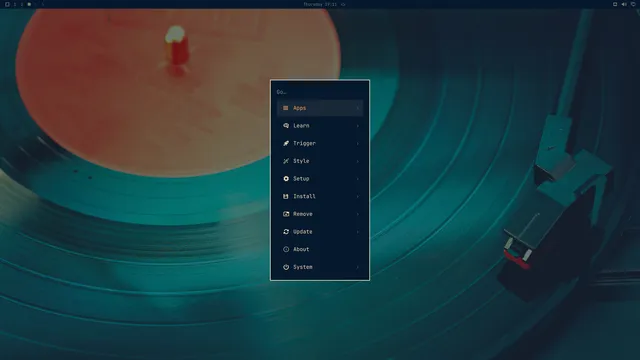Expand the Update submenu chevron
This screenshot has height=360, width=640.
[358, 232]
